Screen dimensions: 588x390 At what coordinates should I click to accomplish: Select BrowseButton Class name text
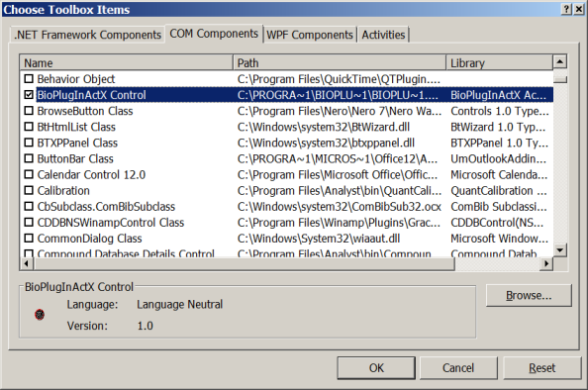85,111
